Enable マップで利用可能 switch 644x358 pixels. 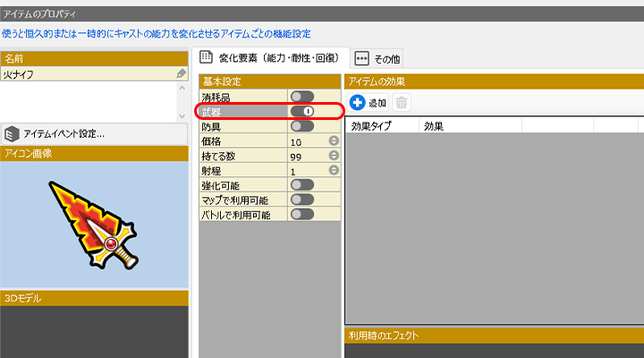tap(302, 200)
